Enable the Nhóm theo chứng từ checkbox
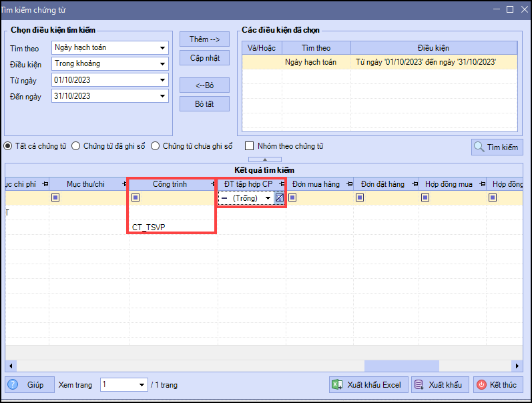The image size is (532, 403). [250, 146]
